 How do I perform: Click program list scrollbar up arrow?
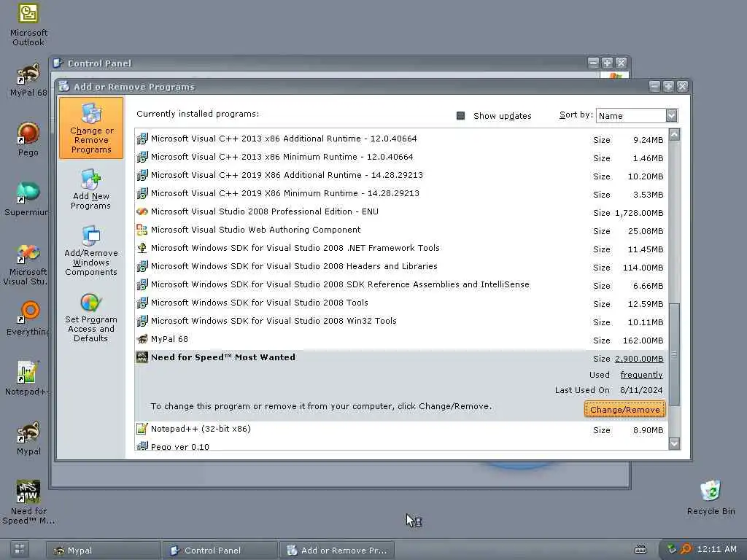pyautogui.click(x=674, y=135)
